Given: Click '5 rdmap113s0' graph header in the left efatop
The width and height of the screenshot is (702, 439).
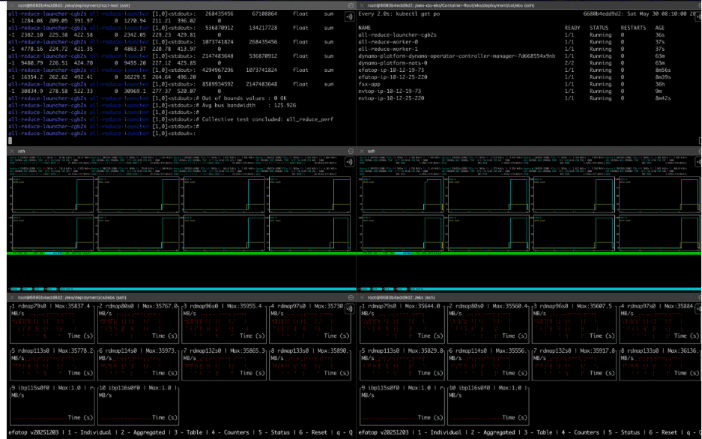Looking at the screenshot, I should click(30, 350).
